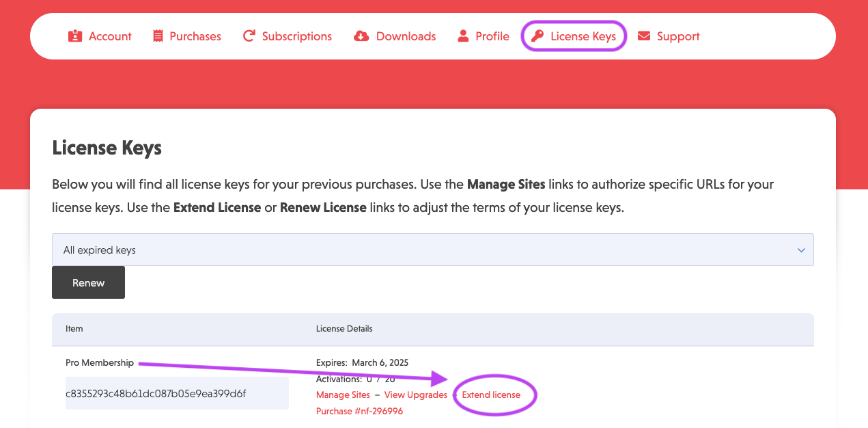Image resolution: width=868 pixels, height=428 pixels.
Task: Click the License Details column header
Action: click(x=344, y=329)
